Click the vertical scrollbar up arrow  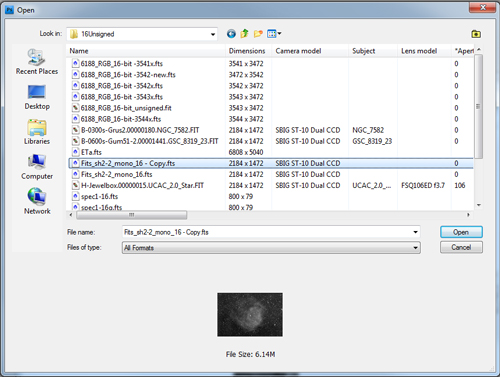pyautogui.click(x=479, y=49)
